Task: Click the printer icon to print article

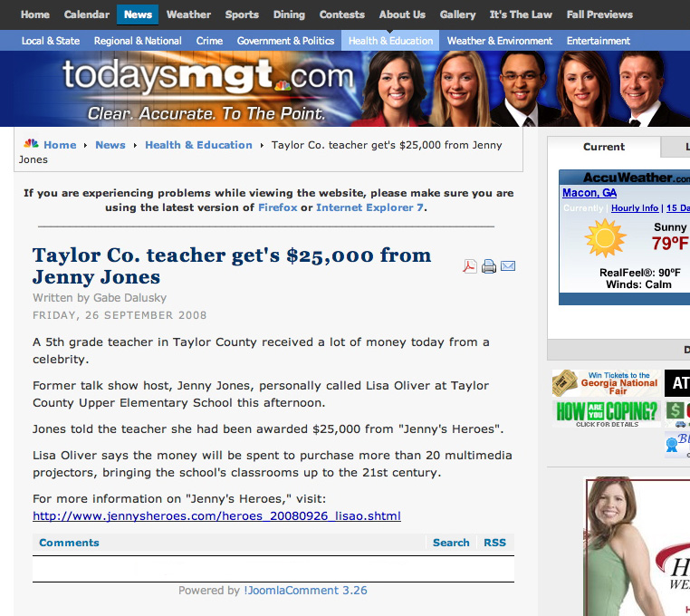Action: [489, 266]
